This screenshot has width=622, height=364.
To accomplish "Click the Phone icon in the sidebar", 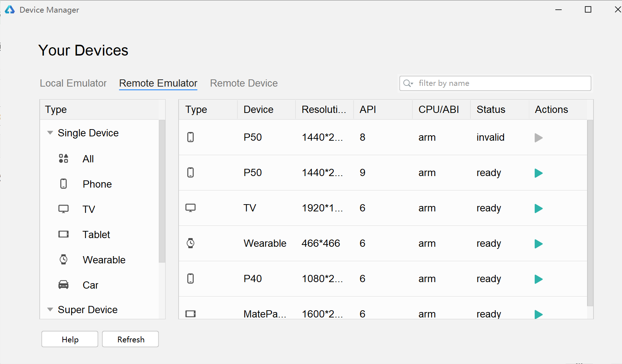I will coord(63,184).
